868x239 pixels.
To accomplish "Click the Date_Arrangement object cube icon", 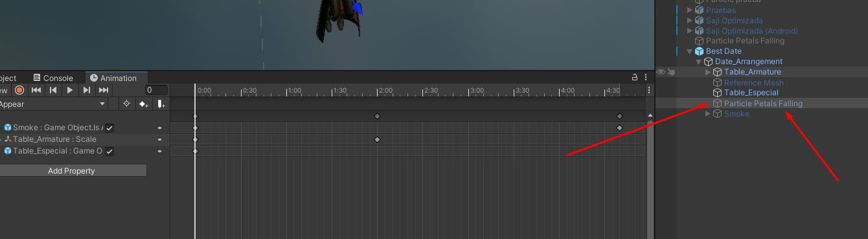I will [x=708, y=62].
